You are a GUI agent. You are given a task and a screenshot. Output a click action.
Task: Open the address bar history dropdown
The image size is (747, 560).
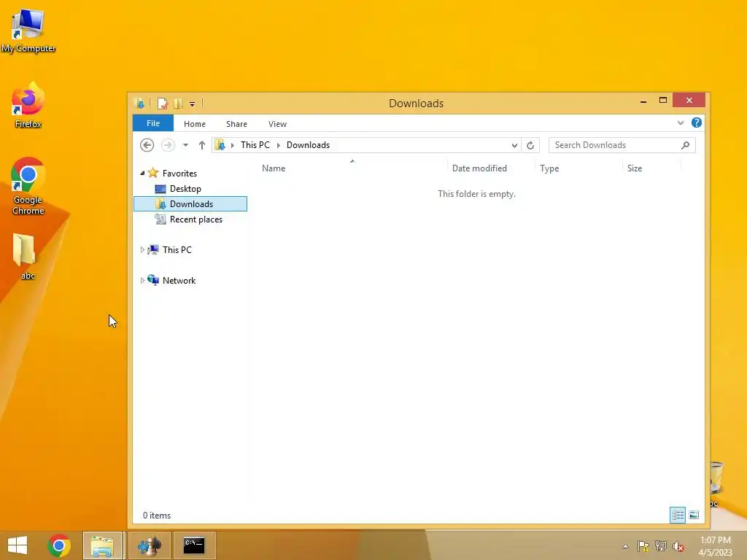click(x=514, y=145)
